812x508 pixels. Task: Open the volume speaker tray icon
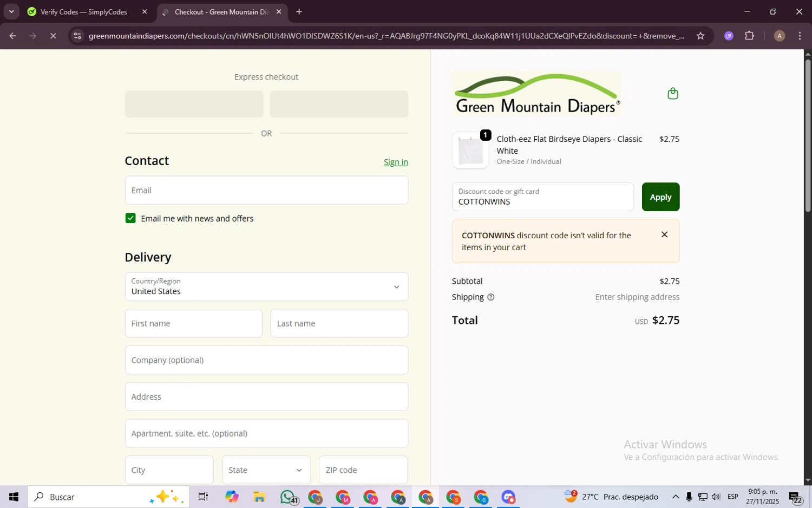pos(716,497)
